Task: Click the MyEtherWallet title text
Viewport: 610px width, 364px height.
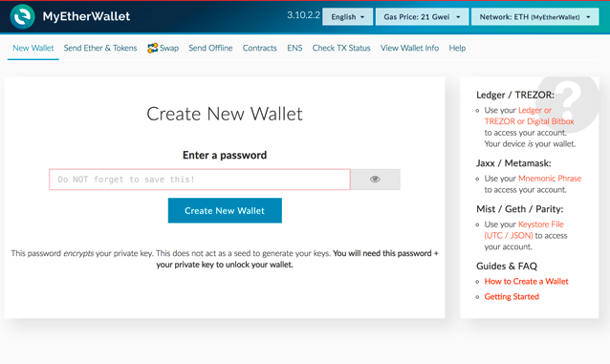Action: [x=86, y=17]
